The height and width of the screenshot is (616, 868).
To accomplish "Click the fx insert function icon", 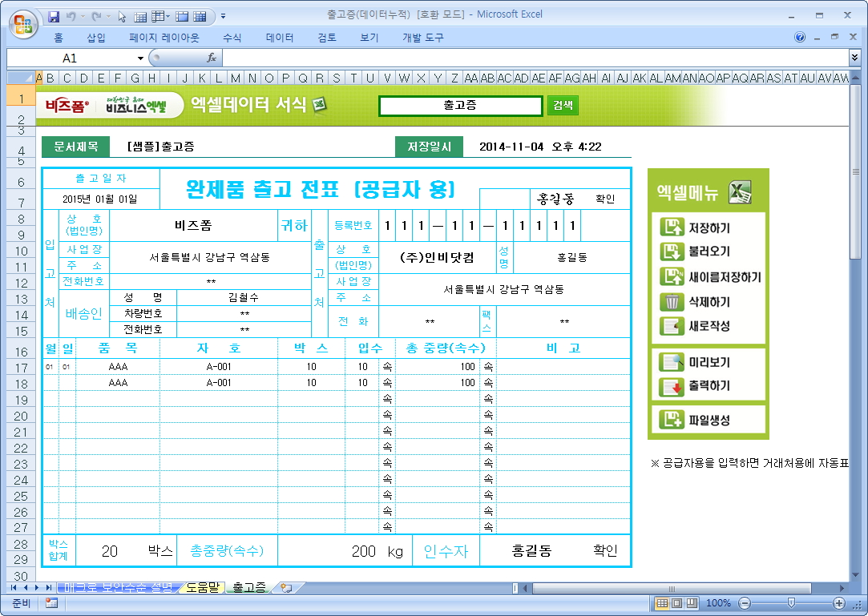I will pos(212,58).
